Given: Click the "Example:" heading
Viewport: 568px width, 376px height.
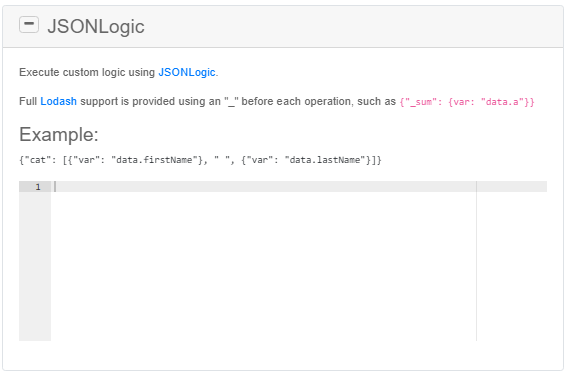Looking at the screenshot, I should click(59, 134).
